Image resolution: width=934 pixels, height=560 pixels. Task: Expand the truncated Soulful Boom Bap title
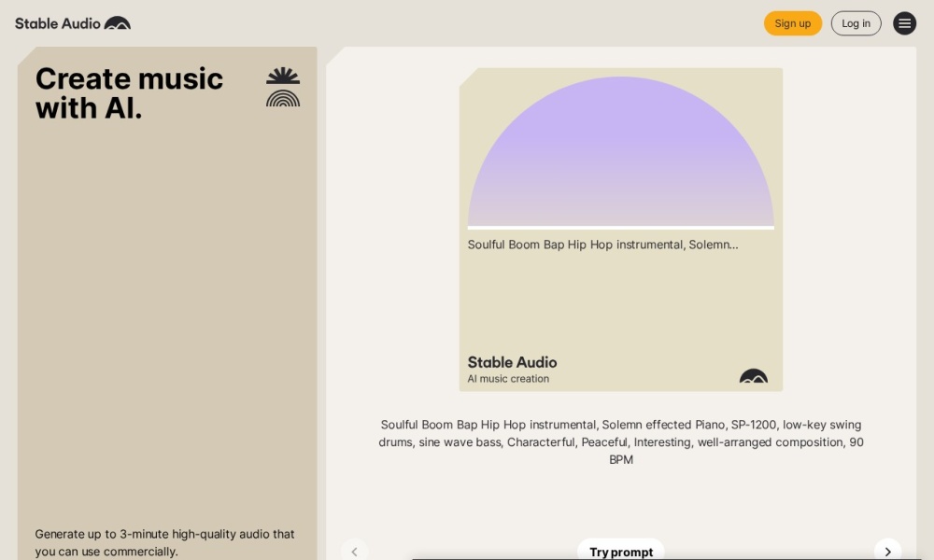pos(602,245)
